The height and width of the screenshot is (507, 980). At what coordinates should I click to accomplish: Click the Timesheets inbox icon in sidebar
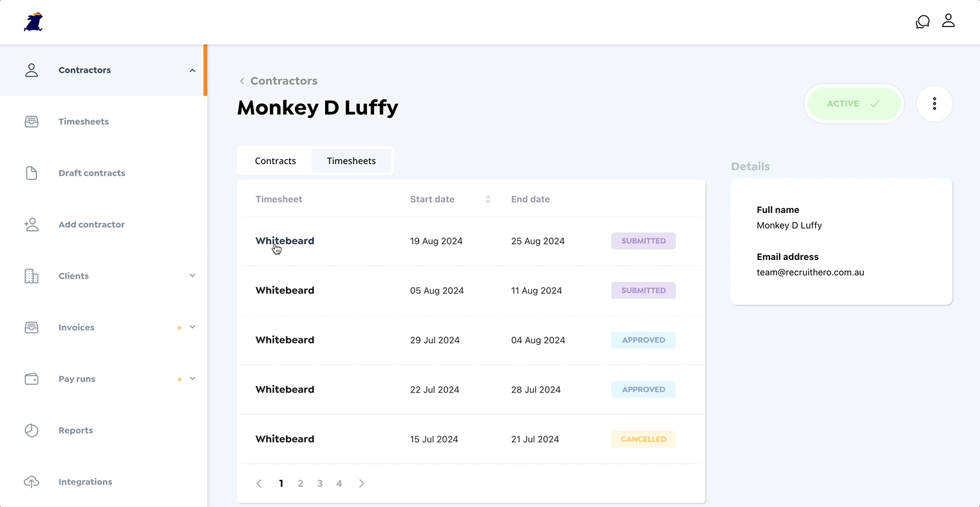tap(32, 122)
